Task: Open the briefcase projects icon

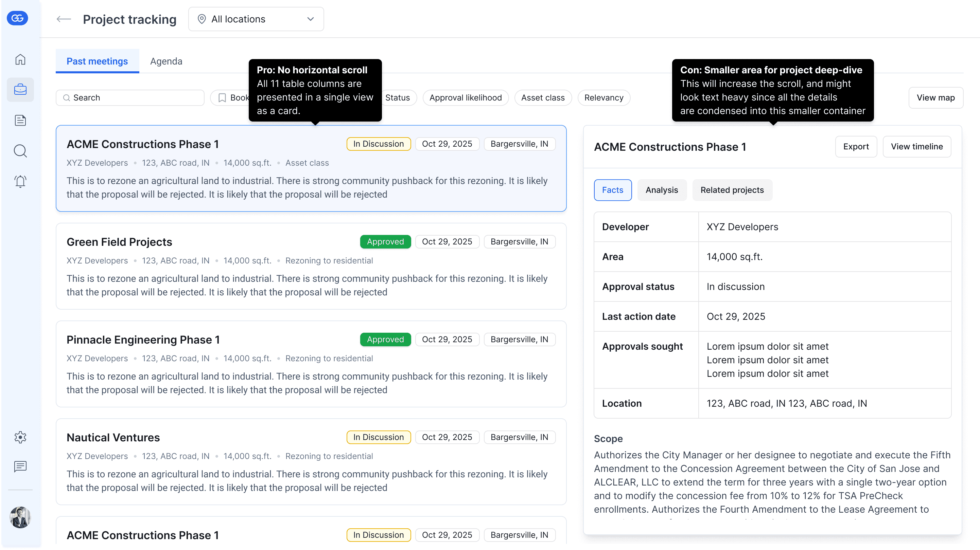Action: click(x=20, y=90)
